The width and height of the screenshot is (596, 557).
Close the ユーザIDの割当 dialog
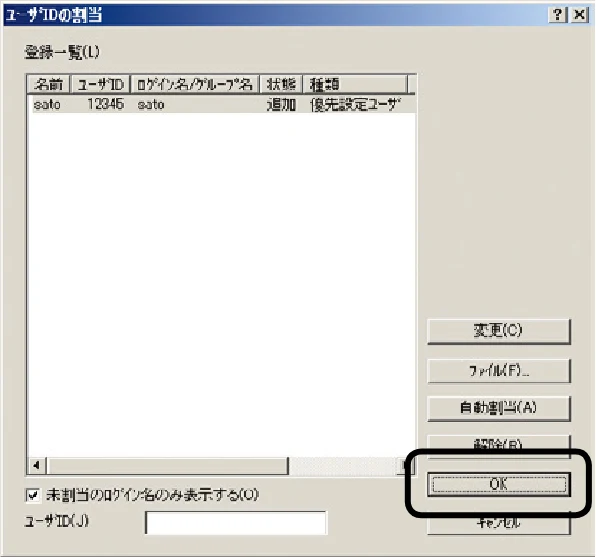tap(580, 15)
